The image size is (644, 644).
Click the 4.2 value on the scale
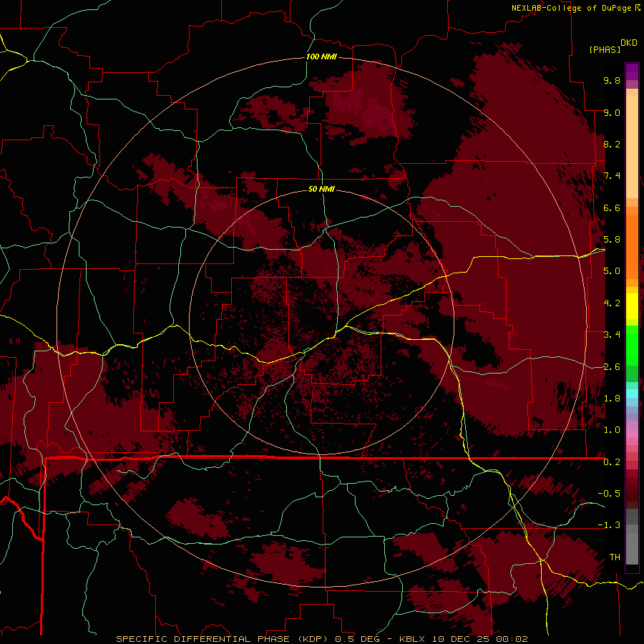[612, 303]
